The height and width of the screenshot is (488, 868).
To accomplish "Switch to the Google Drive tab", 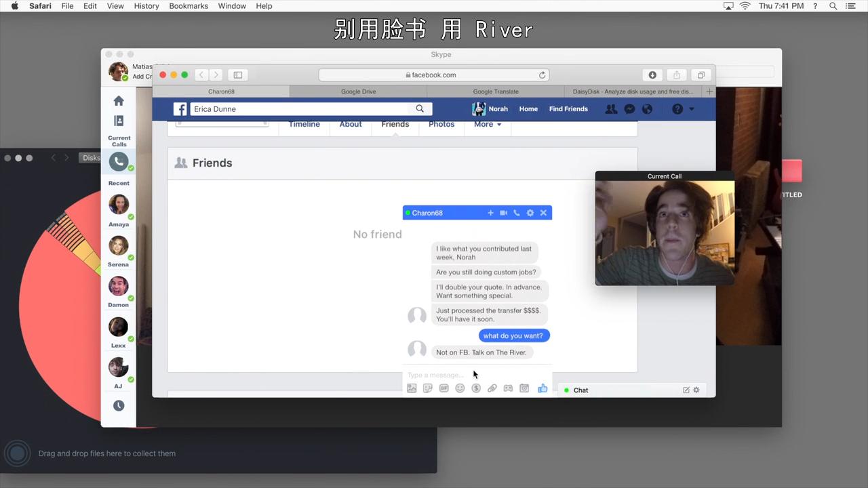I will point(358,91).
